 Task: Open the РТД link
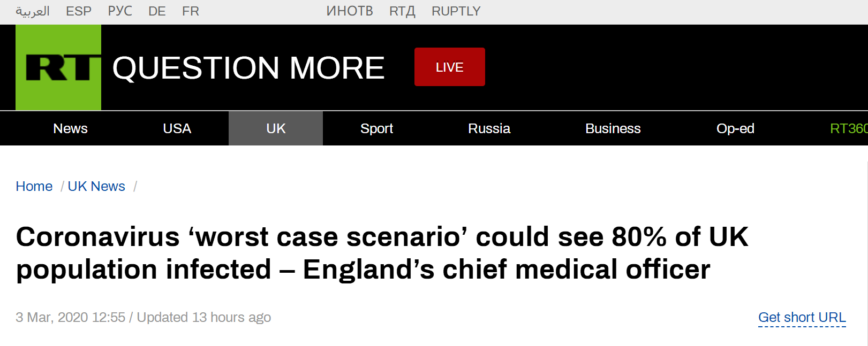tap(402, 11)
